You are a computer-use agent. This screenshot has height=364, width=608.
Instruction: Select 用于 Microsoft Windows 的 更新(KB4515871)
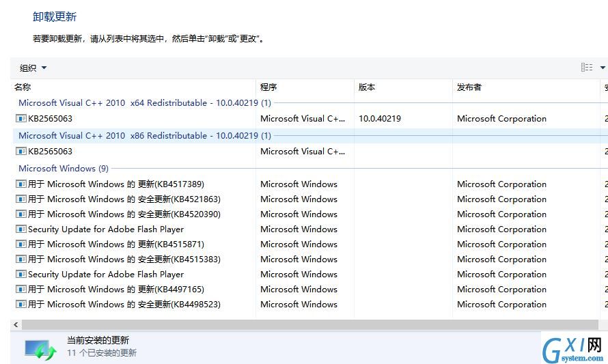tap(116, 244)
